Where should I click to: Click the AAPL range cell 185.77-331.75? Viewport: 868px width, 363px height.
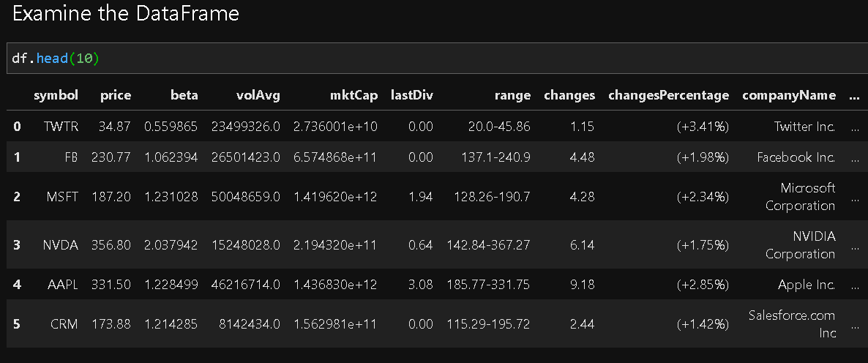488,285
